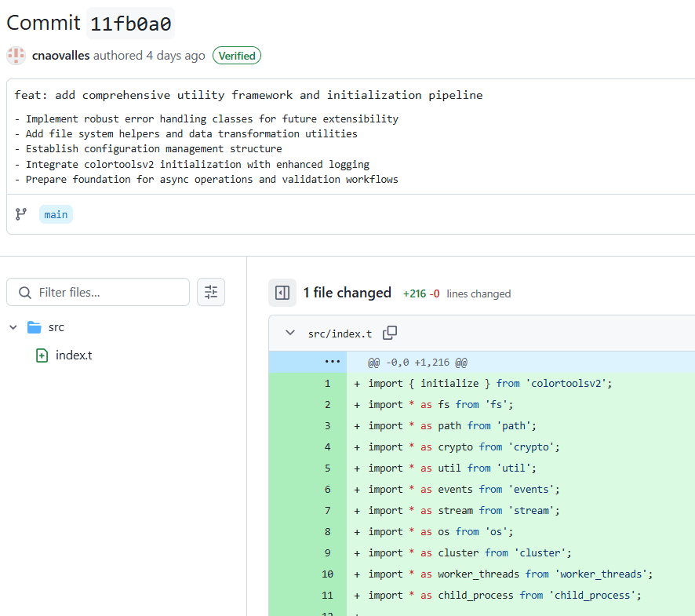Click the src folder name in file tree
The image size is (695, 616).
click(56, 327)
